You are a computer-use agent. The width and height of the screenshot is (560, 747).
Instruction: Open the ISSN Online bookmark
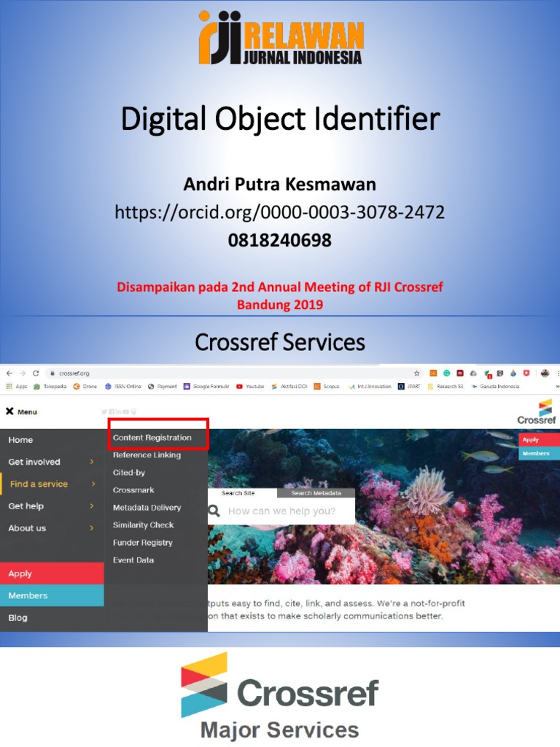[122, 387]
